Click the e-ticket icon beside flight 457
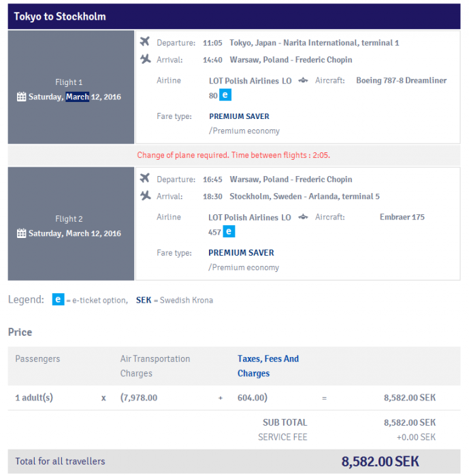The height and width of the screenshot is (476, 469). (229, 232)
